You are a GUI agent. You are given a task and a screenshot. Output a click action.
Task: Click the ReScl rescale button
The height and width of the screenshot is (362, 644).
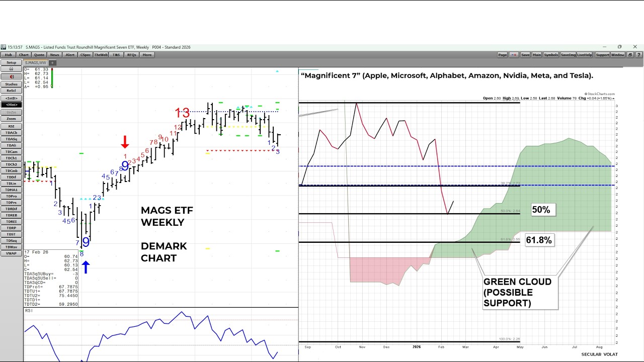click(x=11, y=90)
